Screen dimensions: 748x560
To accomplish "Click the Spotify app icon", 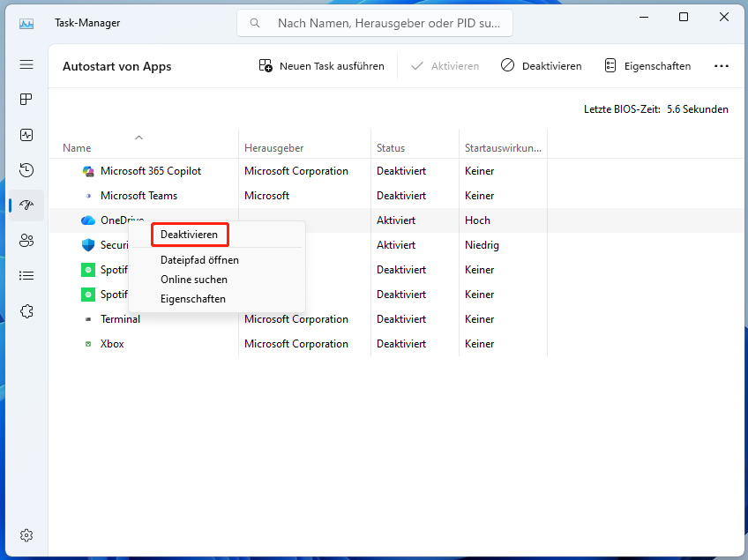I will (87, 269).
